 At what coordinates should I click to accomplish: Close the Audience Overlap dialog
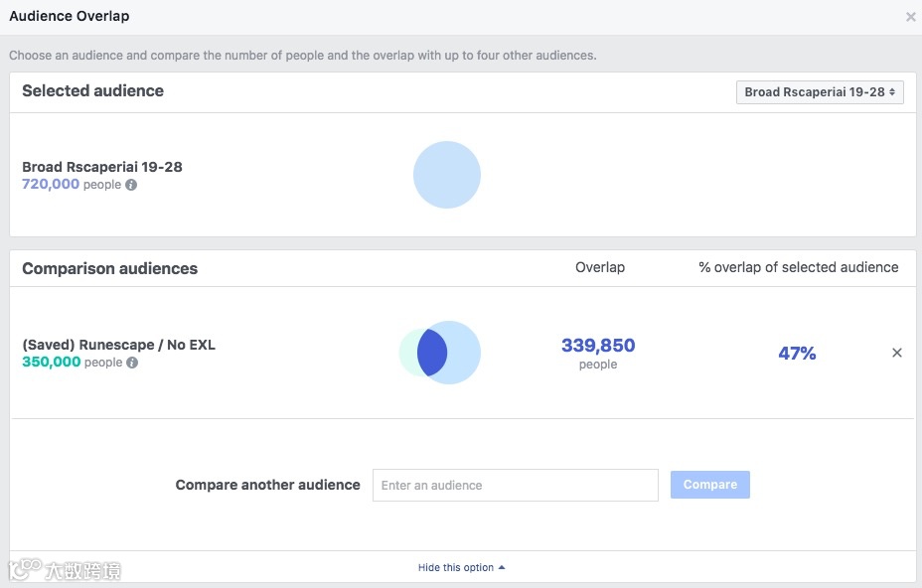[910, 17]
